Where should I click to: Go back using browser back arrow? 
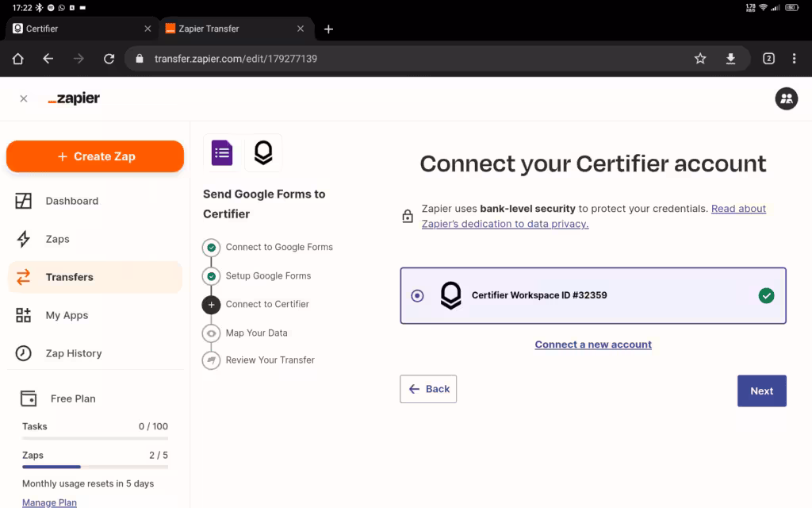click(48, 59)
